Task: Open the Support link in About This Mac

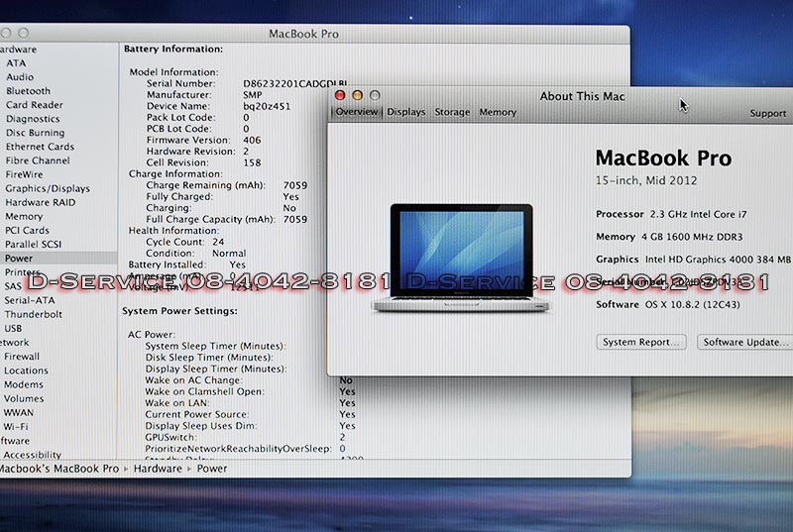Action: [767, 113]
